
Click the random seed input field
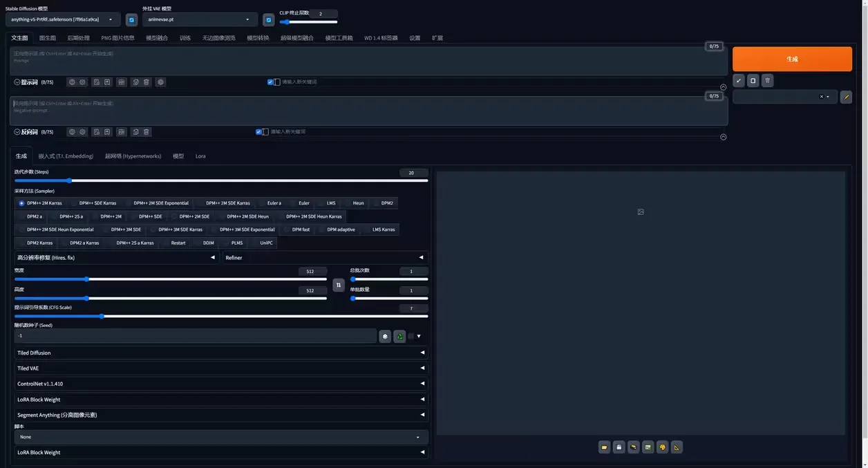[195, 336]
